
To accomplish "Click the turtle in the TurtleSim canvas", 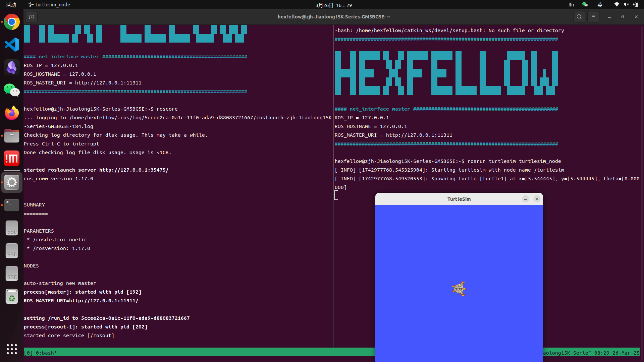I will click(x=459, y=289).
